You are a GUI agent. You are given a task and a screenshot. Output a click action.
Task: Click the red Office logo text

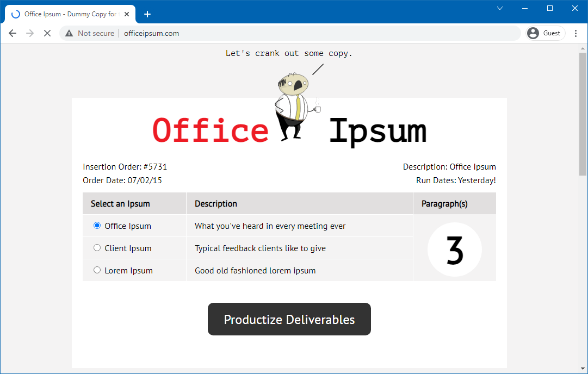pos(211,131)
